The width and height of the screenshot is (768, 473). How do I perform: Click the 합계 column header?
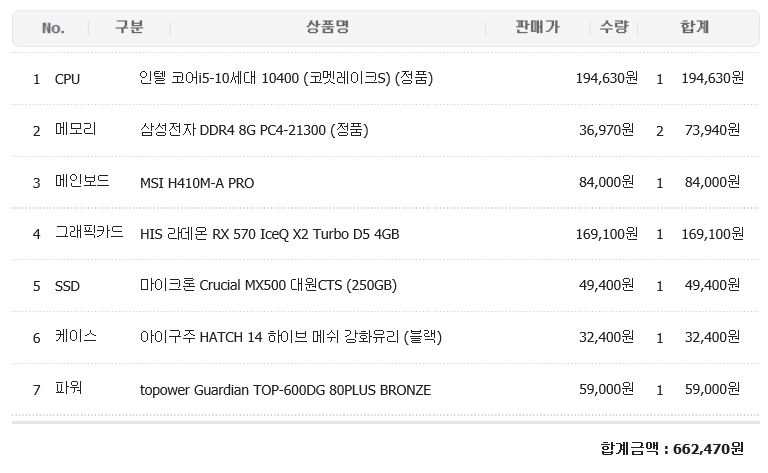[695, 27]
